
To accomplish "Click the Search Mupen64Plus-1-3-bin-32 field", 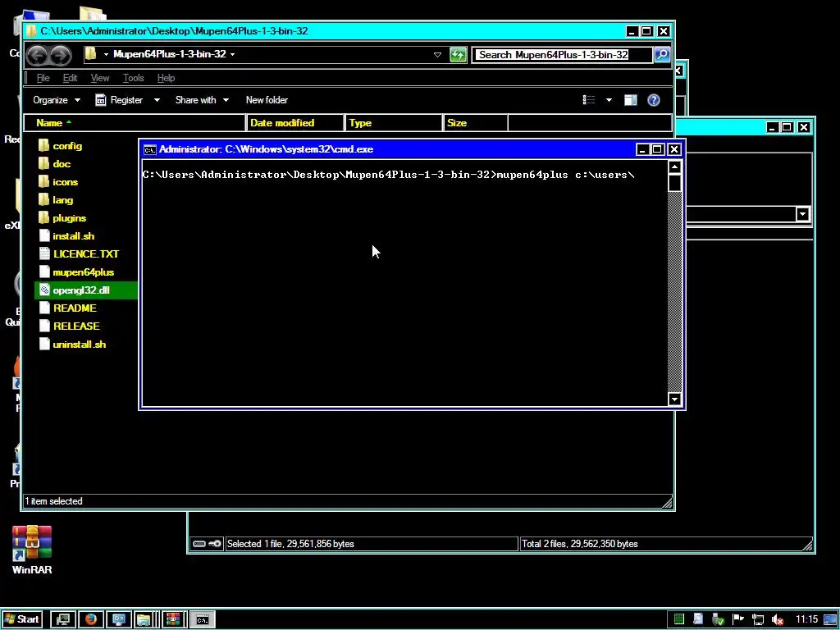I will (x=563, y=55).
